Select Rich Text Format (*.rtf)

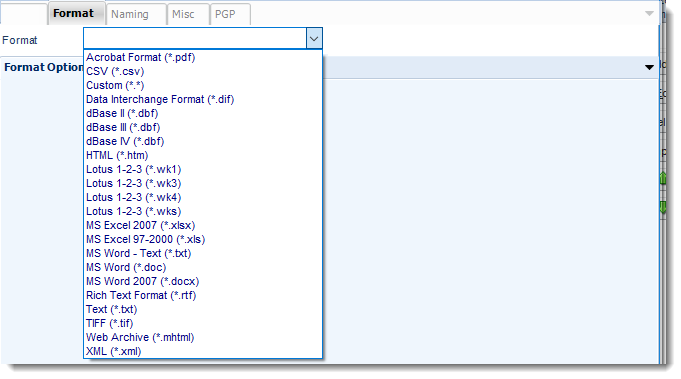click(x=203, y=295)
